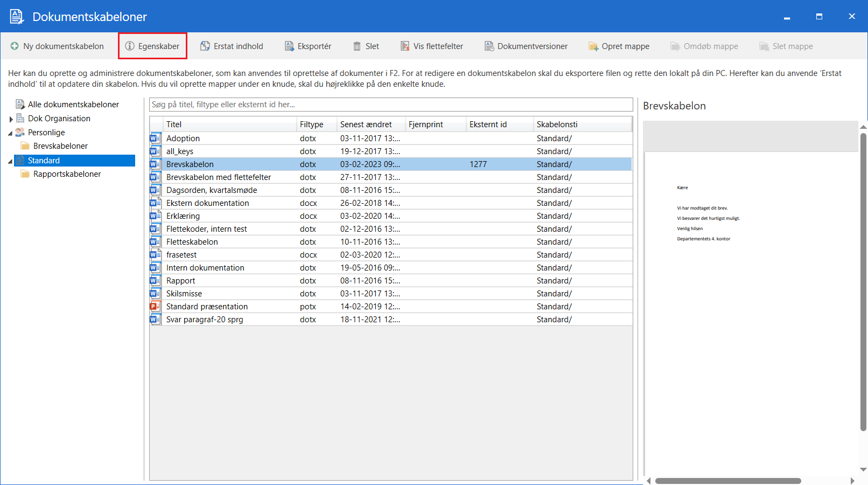The height and width of the screenshot is (485, 868).
Task: Expand the Dok Organisation tree node
Action: [x=11, y=119]
